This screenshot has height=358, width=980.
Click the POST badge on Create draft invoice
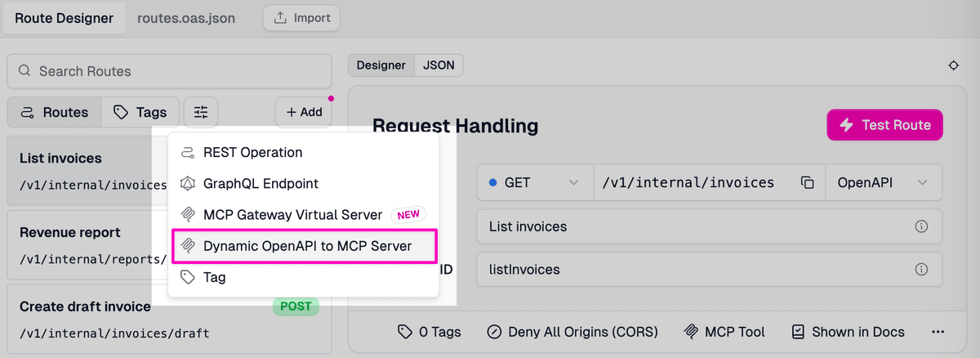(x=296, y=307)
